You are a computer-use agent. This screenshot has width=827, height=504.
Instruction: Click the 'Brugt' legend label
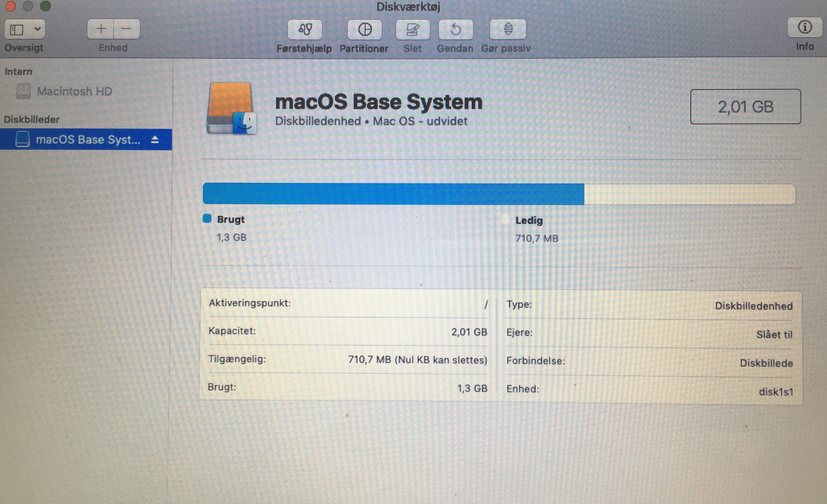point(231,219)
